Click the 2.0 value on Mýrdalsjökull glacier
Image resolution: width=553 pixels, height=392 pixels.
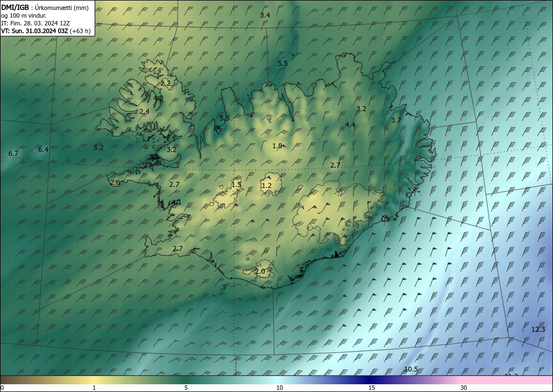[x=260, y=271]
